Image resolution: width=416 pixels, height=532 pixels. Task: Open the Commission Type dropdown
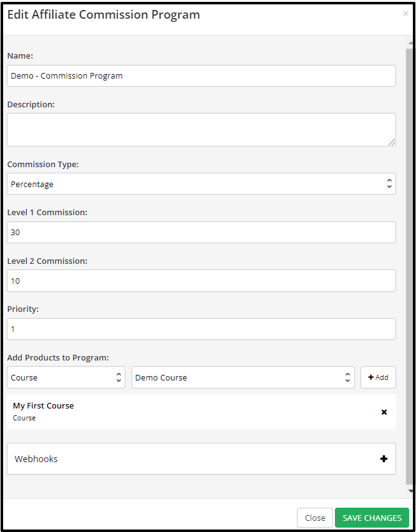[201, 184]
